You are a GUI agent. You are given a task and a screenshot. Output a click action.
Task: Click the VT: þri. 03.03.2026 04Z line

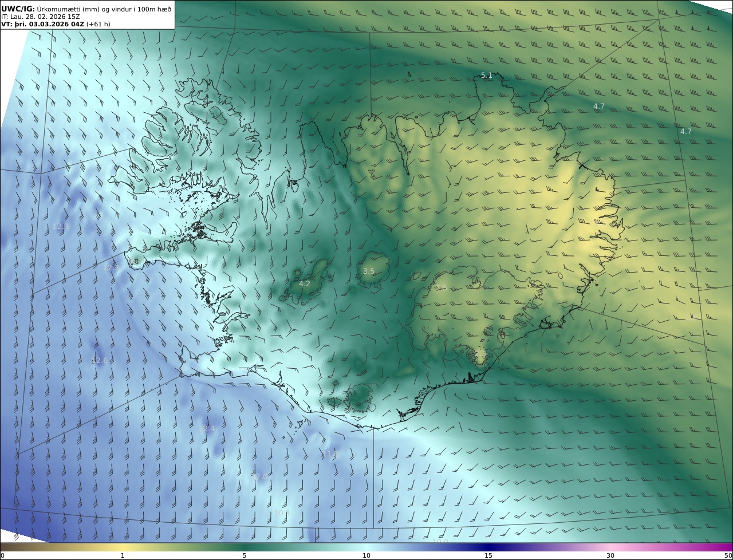[x=43, y=24]
